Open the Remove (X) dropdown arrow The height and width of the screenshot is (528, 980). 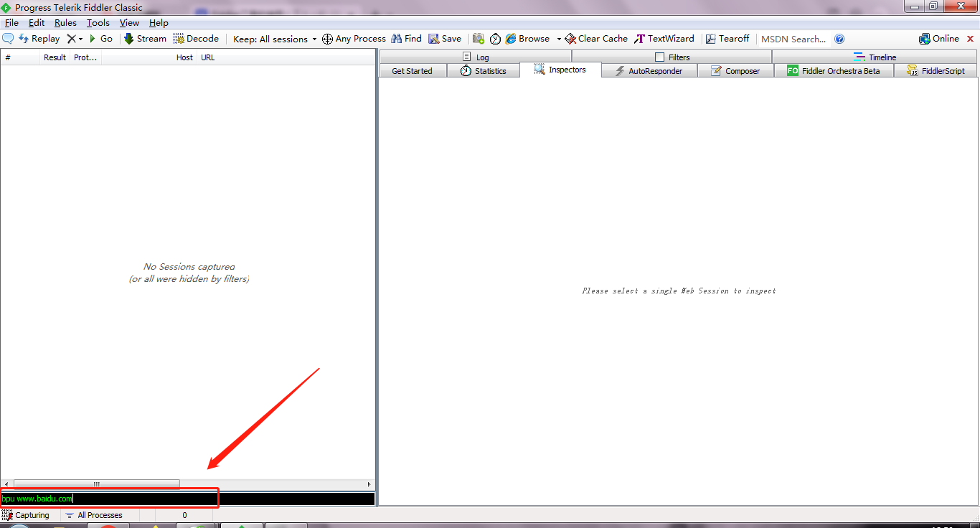[x=80, y=39]
